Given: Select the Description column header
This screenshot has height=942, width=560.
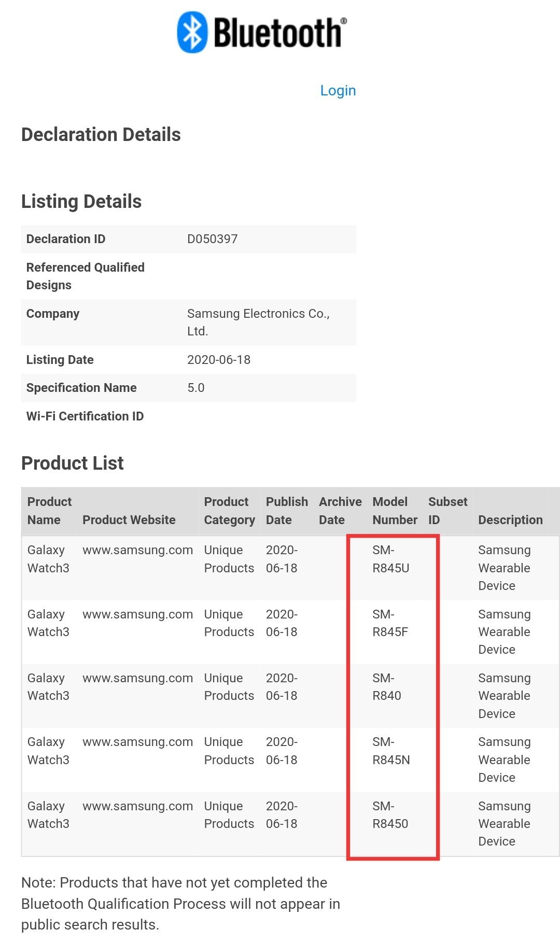Looking at the screenshot, I should 510,520.
